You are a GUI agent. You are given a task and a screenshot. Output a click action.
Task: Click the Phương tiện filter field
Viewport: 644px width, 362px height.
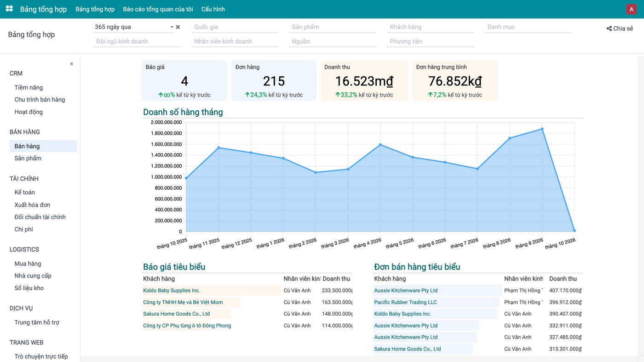click(430, 41)
